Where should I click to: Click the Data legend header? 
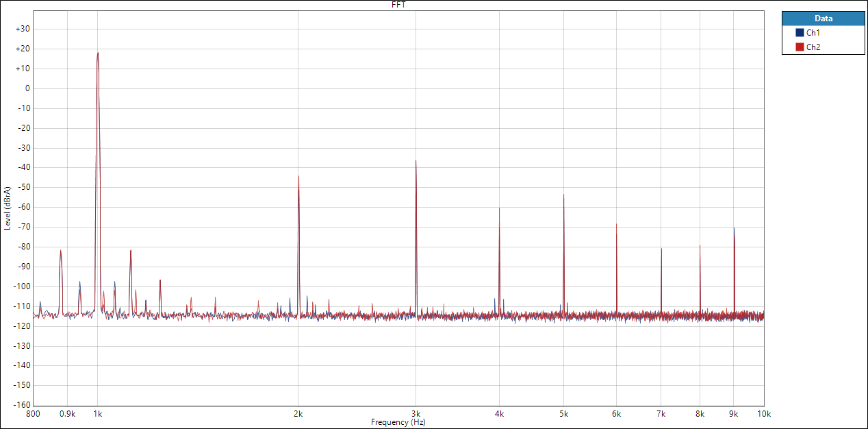click(x=823, y=19)
